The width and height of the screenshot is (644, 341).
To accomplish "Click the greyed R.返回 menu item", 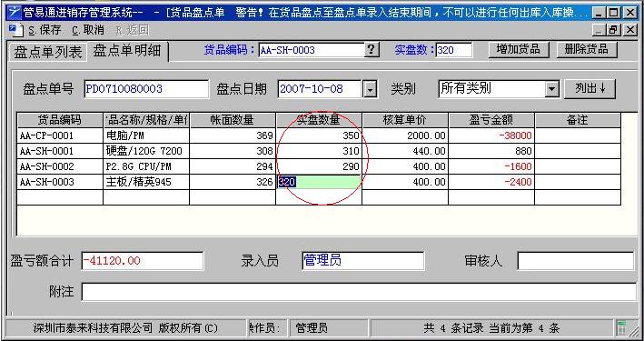I will click(133, 30).
